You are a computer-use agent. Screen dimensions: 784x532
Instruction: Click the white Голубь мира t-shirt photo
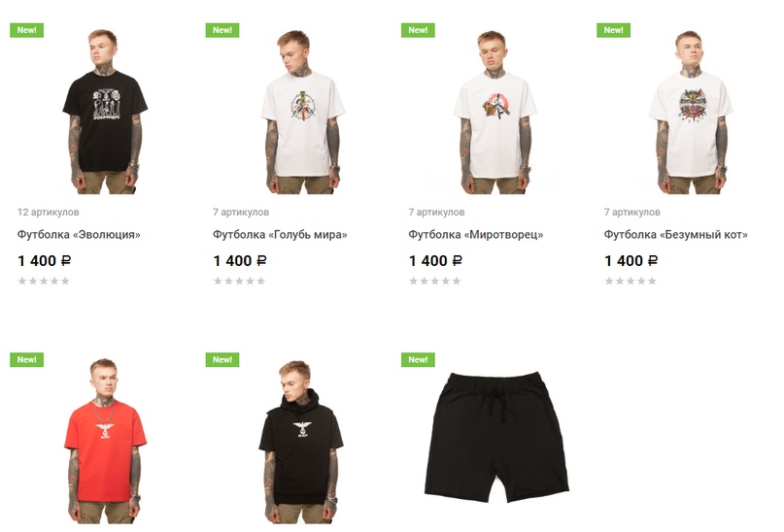pyautogui.click(x=301, y=112)
